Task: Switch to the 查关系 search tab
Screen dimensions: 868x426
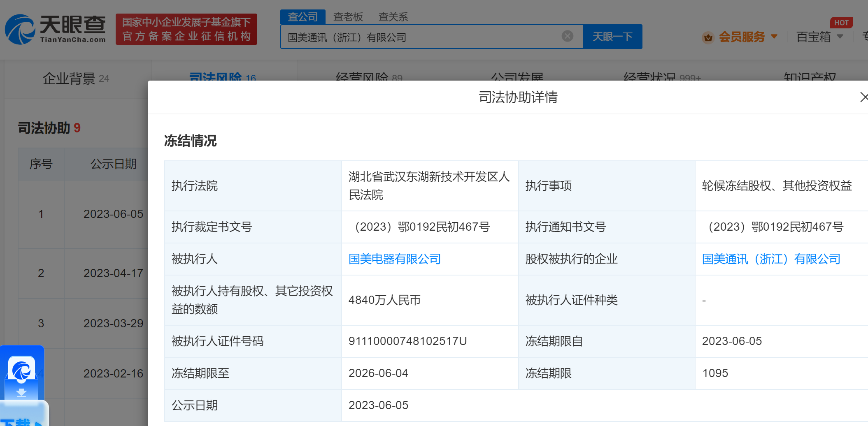Action: 393,17
